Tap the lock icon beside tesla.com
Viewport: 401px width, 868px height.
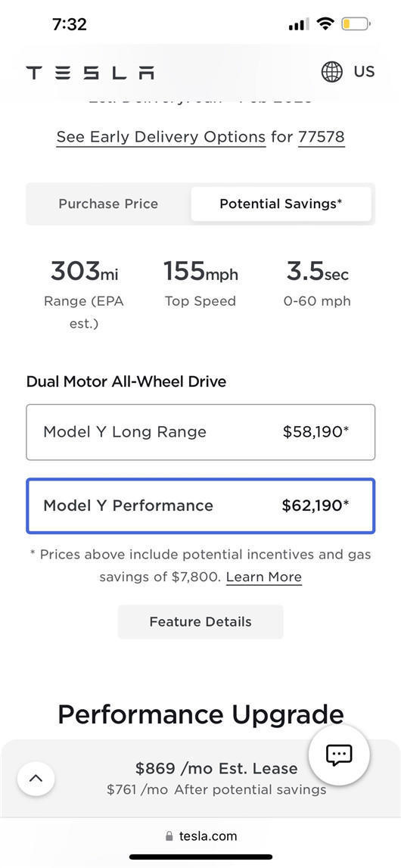click(169, 836)
